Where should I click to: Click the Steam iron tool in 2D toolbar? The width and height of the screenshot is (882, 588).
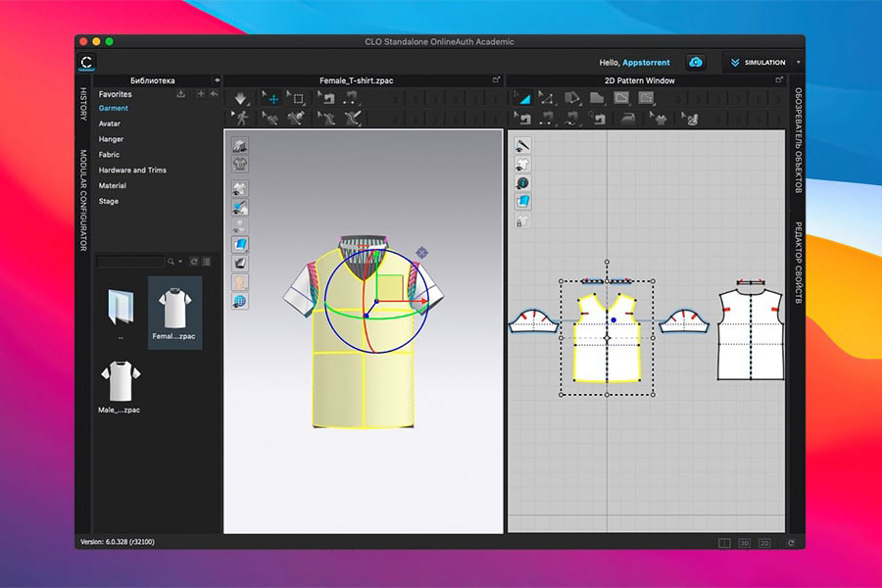(x=628, y=118)
